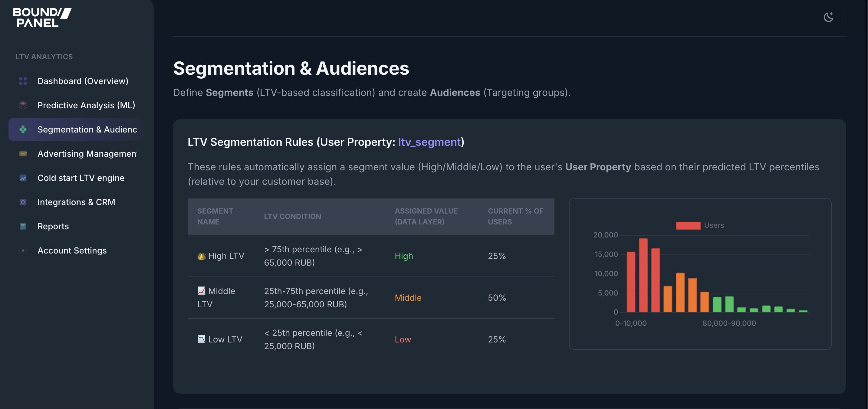The width and height of the screenshot is (868, 409).
Task: Toggle the Users legend in chart
Action: [x=714, y=225]
